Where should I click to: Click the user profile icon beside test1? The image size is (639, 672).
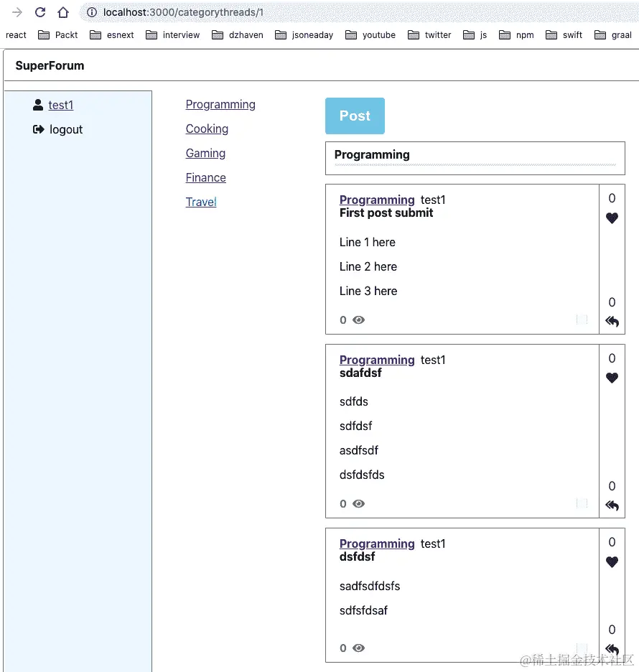[x=38, y=105]
